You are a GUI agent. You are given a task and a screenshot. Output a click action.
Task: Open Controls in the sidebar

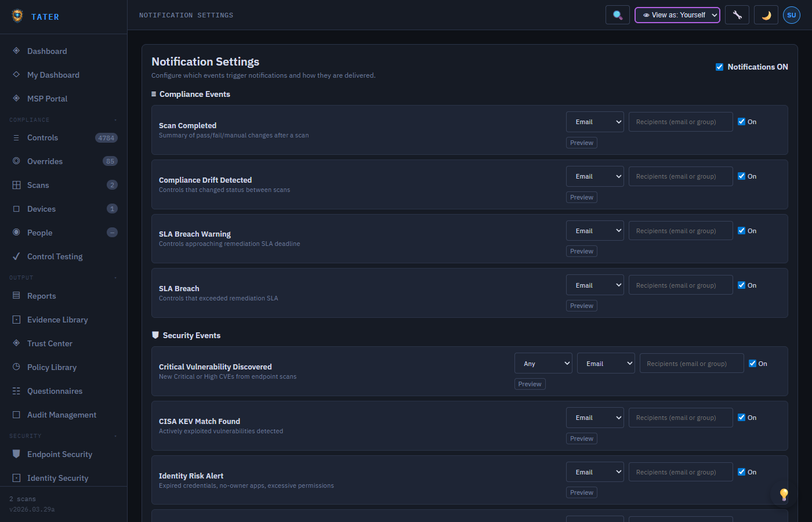[64, 137]
